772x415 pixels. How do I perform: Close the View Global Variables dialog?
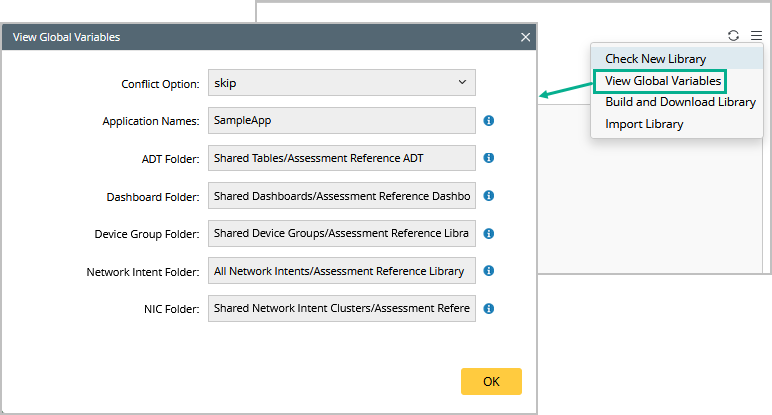526,37
